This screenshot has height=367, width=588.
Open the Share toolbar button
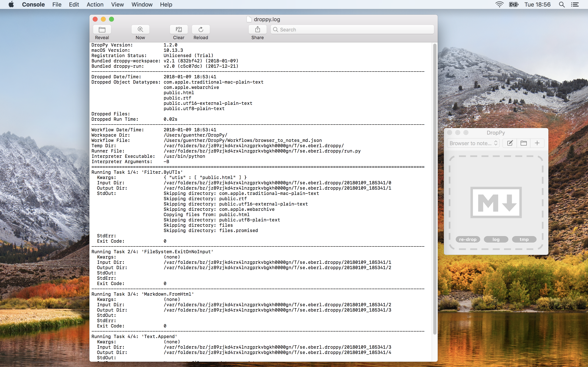257,30
